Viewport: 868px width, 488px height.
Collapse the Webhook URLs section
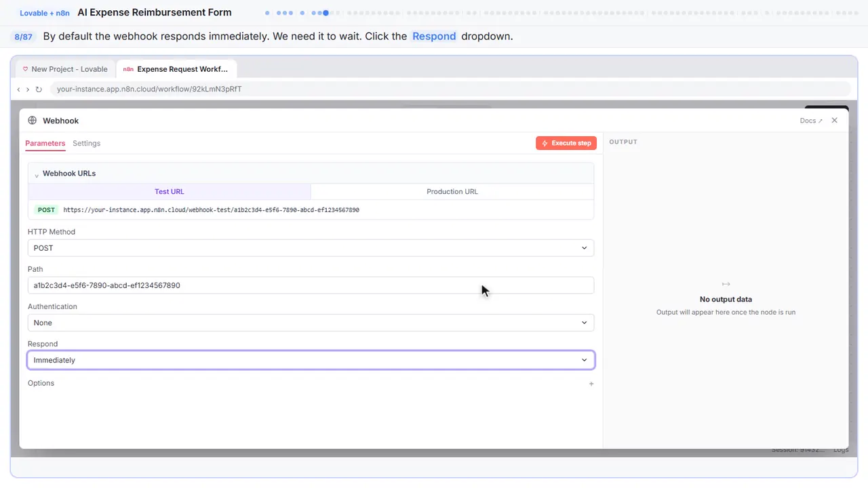click(37, 174)
